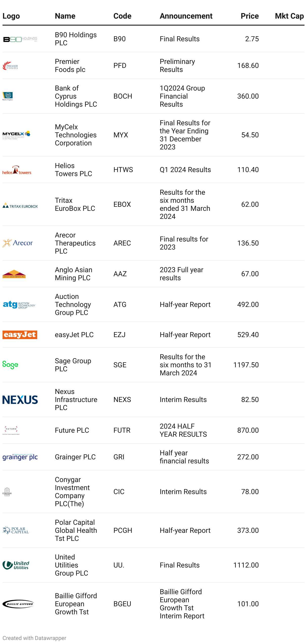Click the Tritax Eurobox logo
Viewport: 307px width, 644px height.
click(x=20, y=206)
